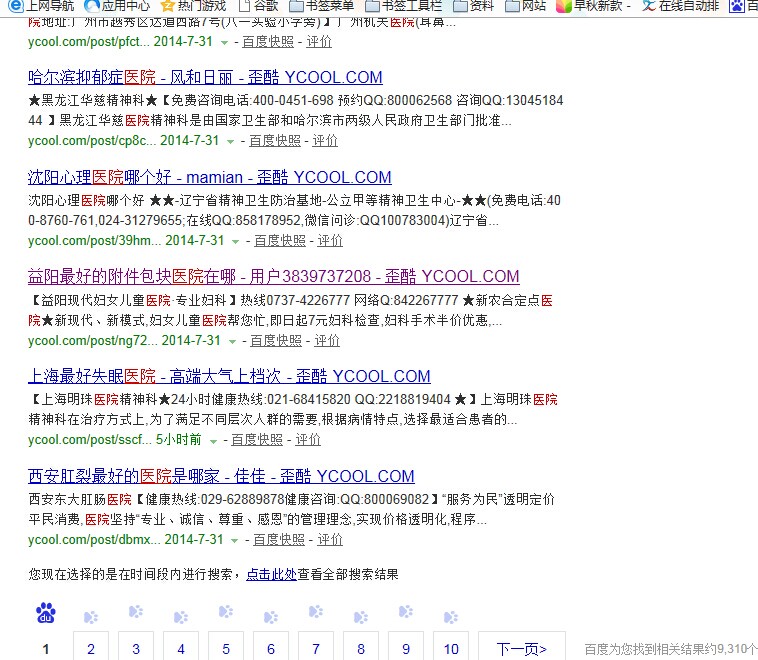The height and width of the screenshot is (660, 758).
Task: Click 下一页> next page button
Action: [522, 648]
